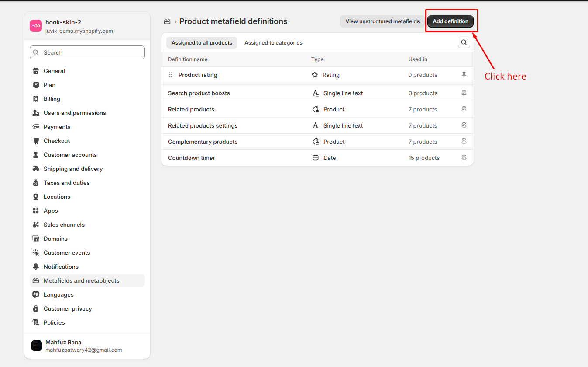588x367 pixels.
Task: Pin the Related products definition
Action: tap(464, 109)
